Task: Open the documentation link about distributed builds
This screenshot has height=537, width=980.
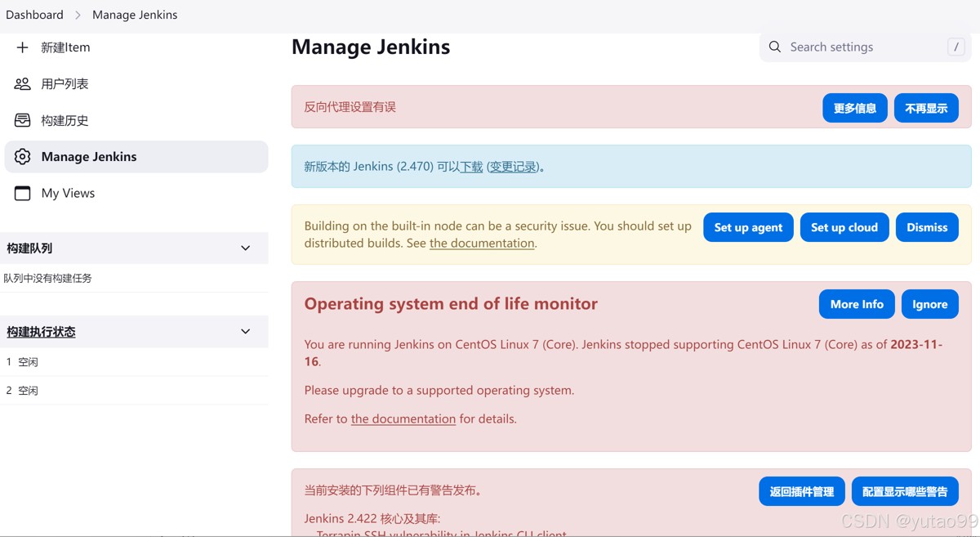Action: tap(482, 243)
